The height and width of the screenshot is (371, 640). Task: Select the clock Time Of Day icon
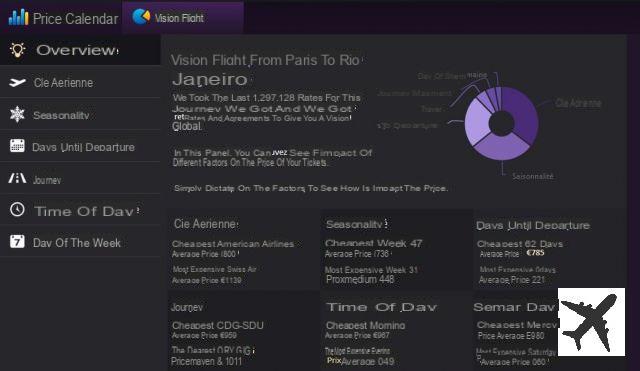17,210
